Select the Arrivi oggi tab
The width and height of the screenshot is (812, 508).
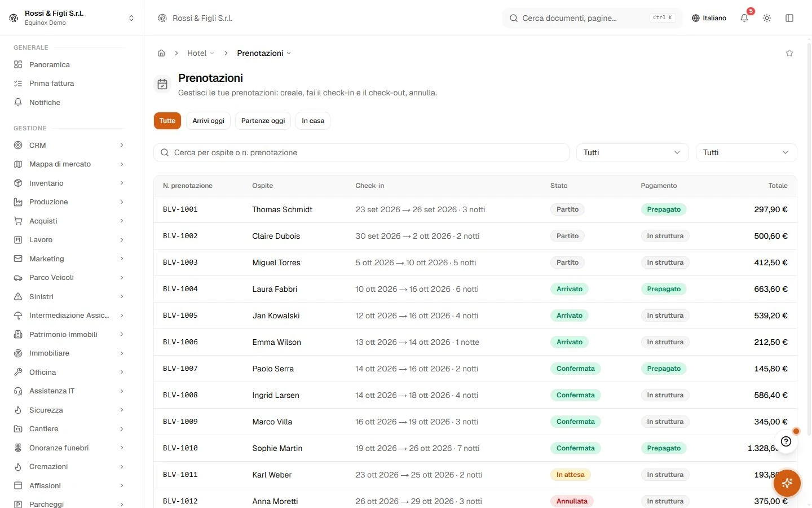point(208,121)
